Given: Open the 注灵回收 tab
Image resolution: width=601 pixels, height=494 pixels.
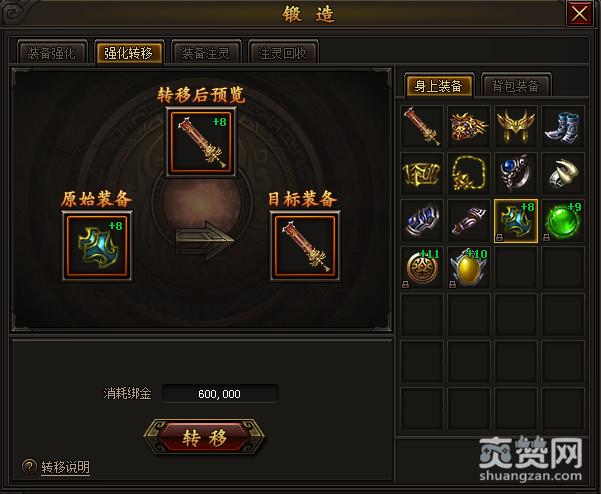Looking at the screenshot, I should (x=283, y=53).
